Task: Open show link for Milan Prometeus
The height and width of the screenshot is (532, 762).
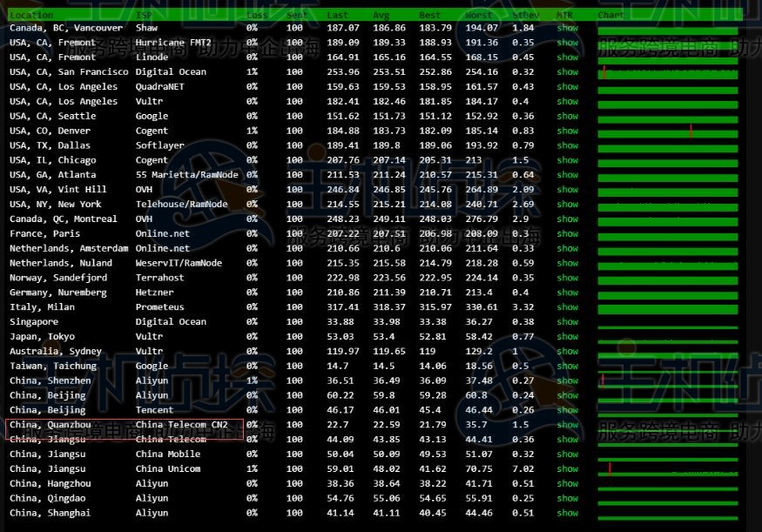Action: pyautogui.click(x=567, y=306)
